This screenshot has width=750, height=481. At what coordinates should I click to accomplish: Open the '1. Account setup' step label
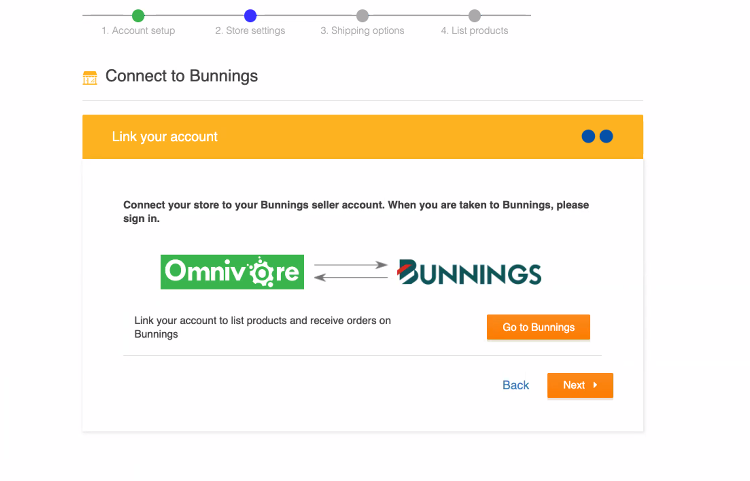tap(138, 31)
